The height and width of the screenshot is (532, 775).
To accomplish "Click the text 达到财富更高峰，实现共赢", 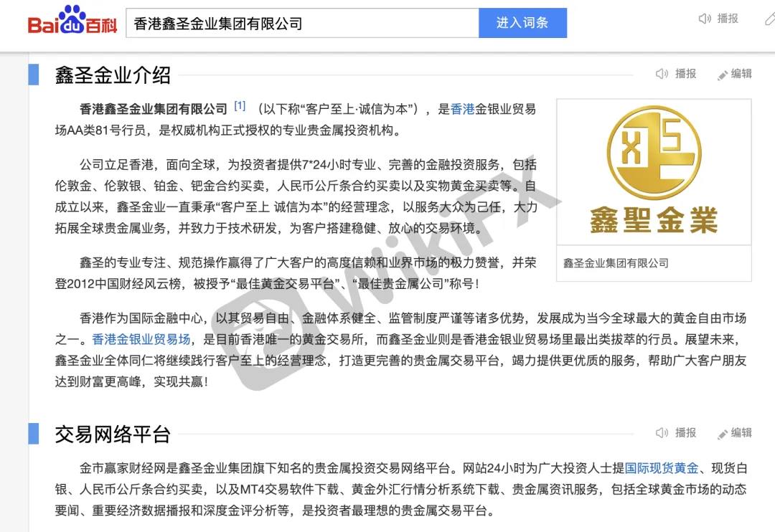I will (129, 382).
